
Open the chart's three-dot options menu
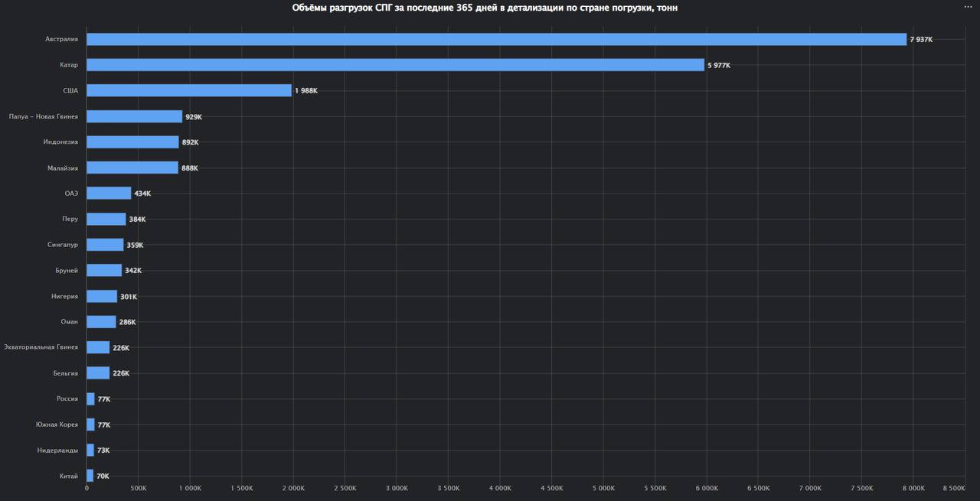coord(968,7)
